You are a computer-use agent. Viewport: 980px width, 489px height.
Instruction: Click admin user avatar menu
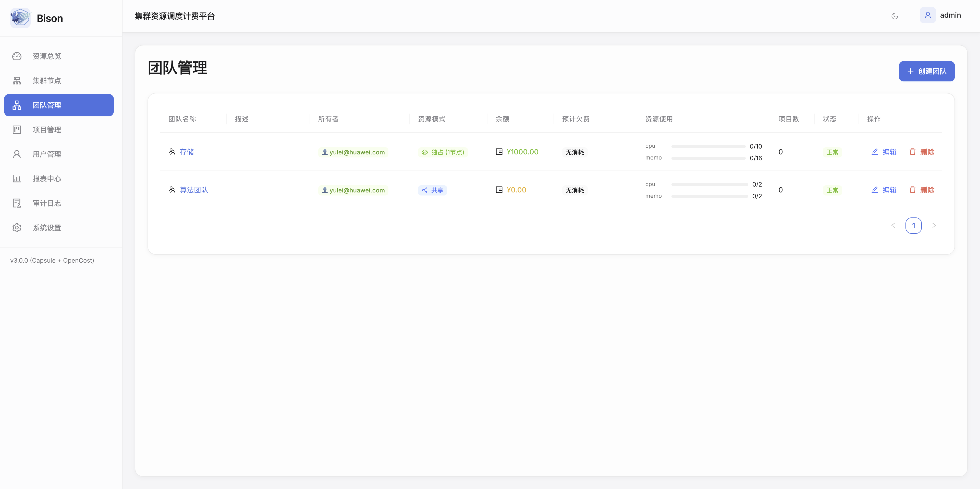tap(927, 15)
